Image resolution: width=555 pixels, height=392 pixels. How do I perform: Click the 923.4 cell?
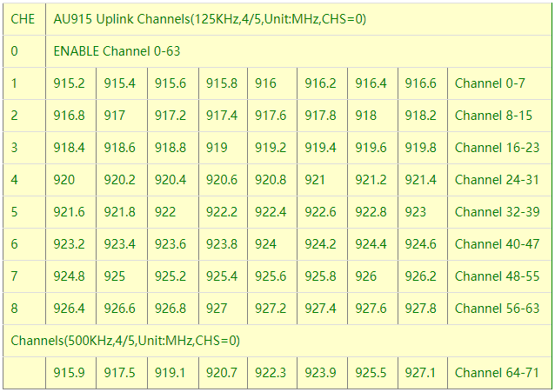(x=122, y=244)
